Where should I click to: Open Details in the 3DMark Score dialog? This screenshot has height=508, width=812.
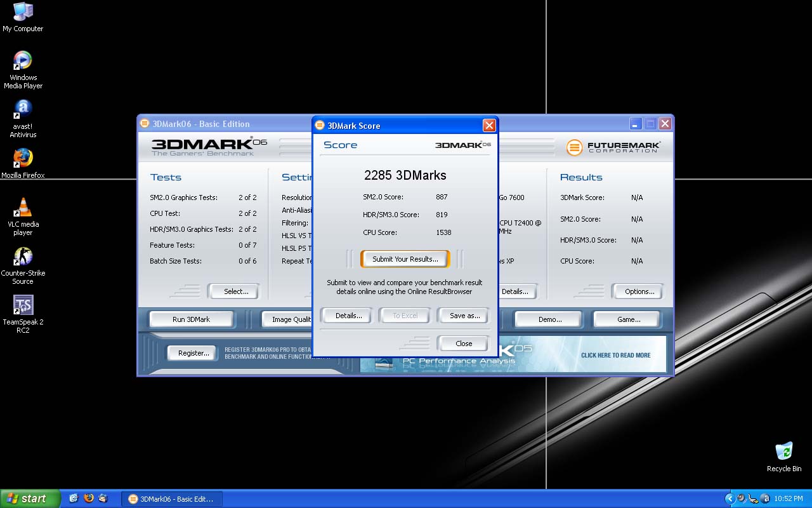click(x=348, y=316)
